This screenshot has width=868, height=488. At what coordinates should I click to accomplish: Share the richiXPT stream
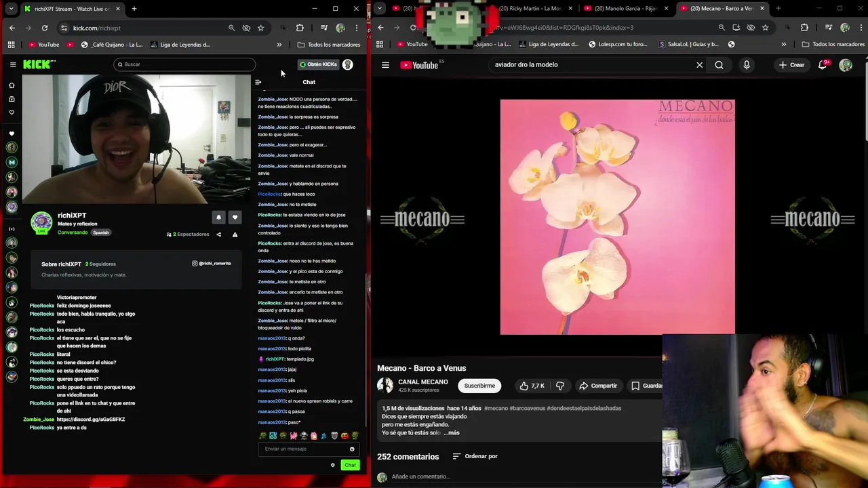(218, 235)
